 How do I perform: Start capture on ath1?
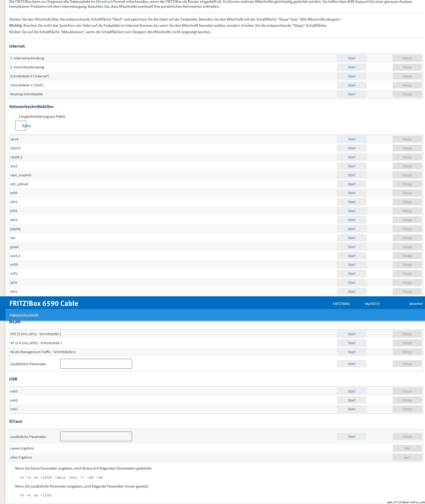pos(352,292)
